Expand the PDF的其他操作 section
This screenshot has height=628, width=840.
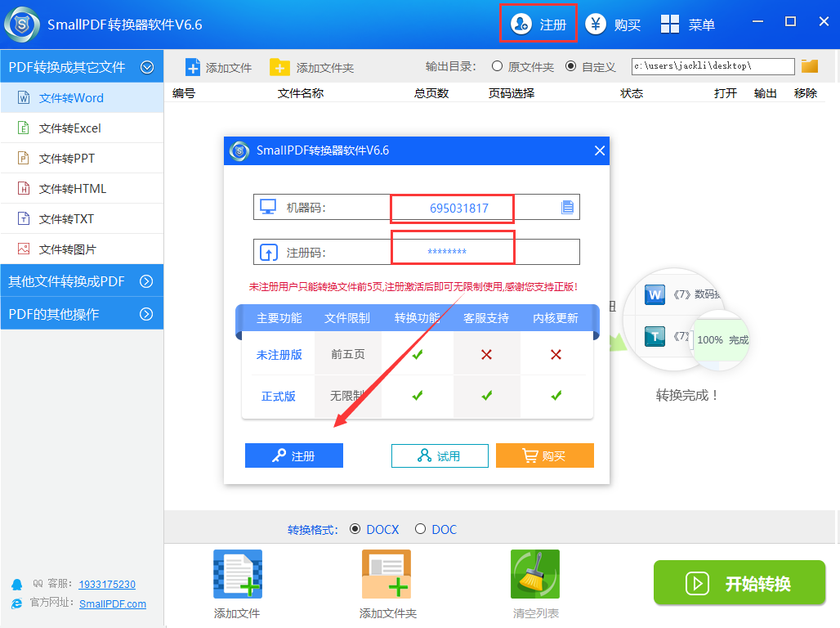click(146, 314)
